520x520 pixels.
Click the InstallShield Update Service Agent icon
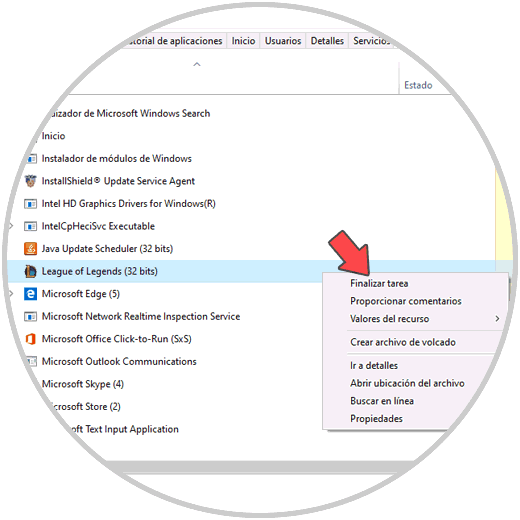31,181
